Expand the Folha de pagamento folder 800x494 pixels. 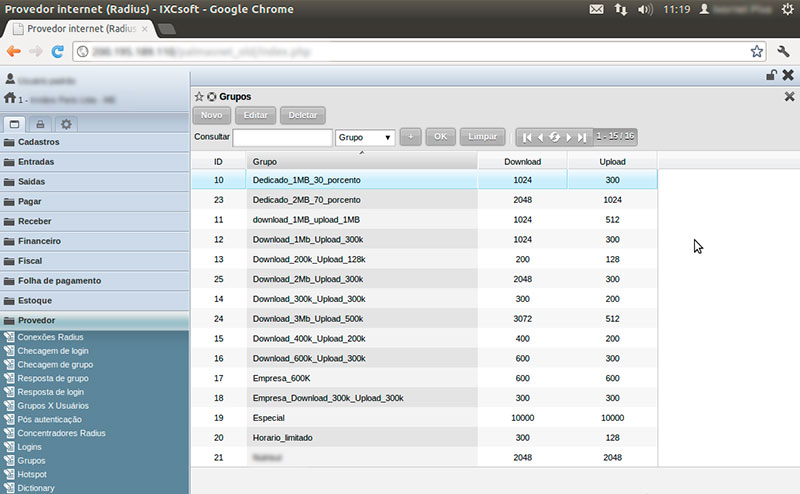point(94,281)
